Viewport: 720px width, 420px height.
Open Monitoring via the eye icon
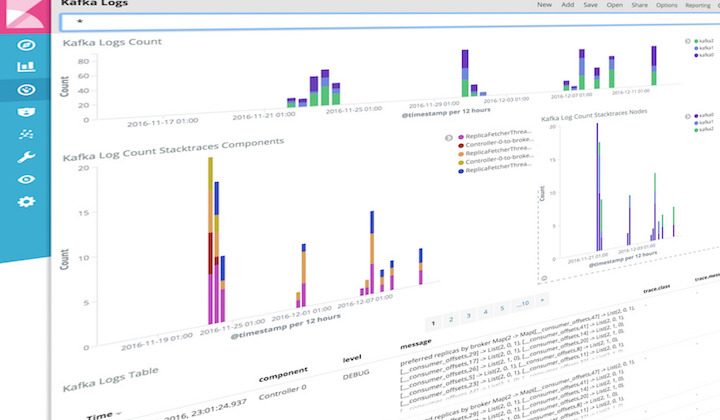tap(26, 179)
